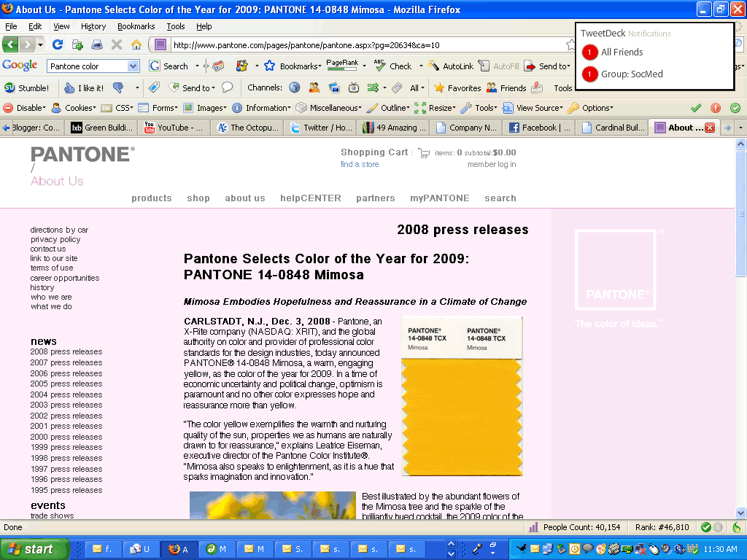The image size is (747, 560).
Task: Open the Bookmarks menu in the menu bar
Action: [136, 26]
